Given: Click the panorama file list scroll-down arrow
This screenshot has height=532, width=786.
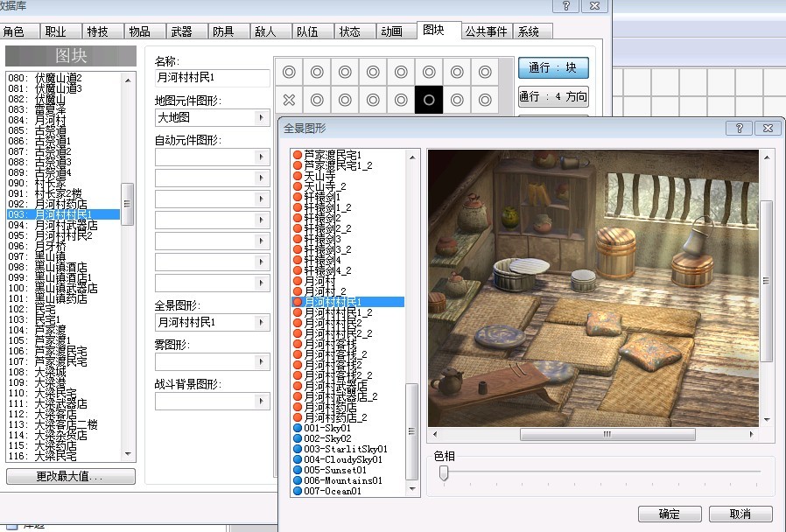Looking at the screenshot, I should pos(412,489).
